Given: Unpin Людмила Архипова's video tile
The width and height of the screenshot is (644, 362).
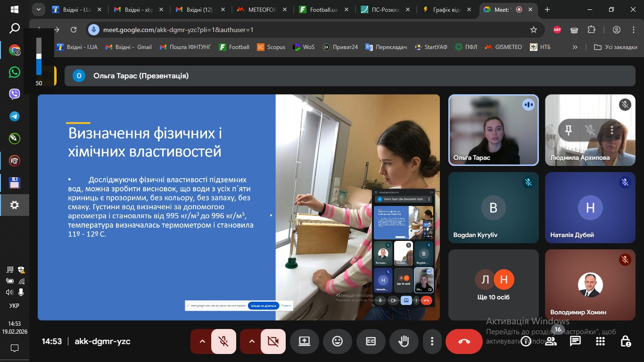Looking at the screenshot, I should point(569,131).
